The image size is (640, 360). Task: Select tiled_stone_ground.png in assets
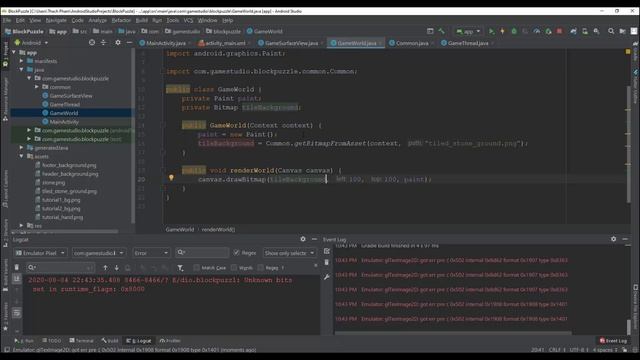(69, 191)
